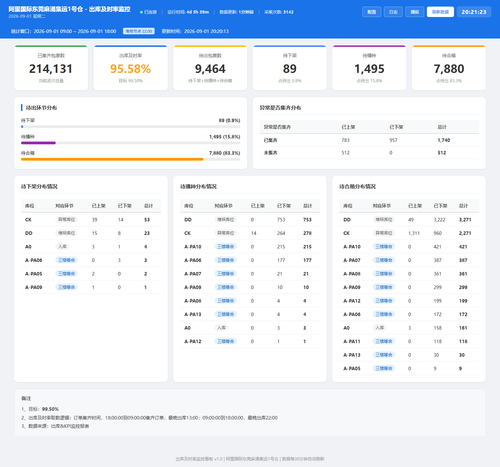Click the third notes line about 数据来源
This screenshot has width=500, height=467.
point(55,426)
